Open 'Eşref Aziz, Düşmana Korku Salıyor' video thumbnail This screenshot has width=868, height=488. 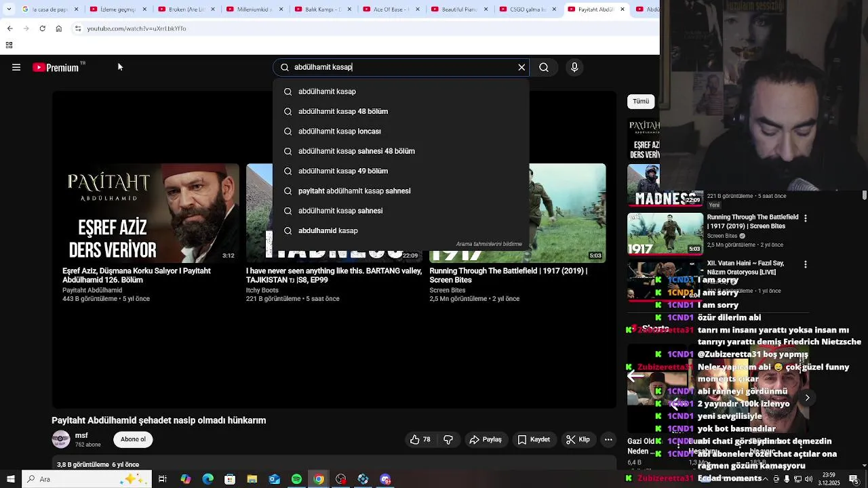click(151, 213)
